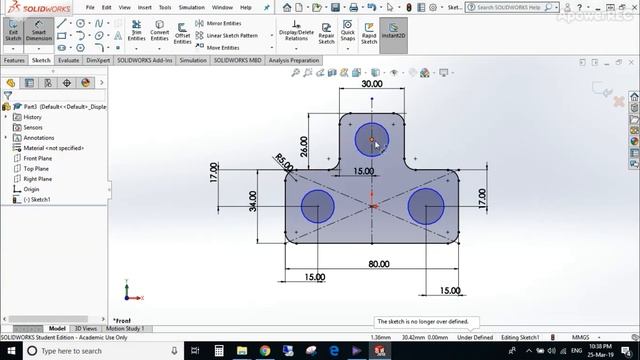Screen dimensions: 640x360
Task: Open the Insert menu
Action: point(144,7)
